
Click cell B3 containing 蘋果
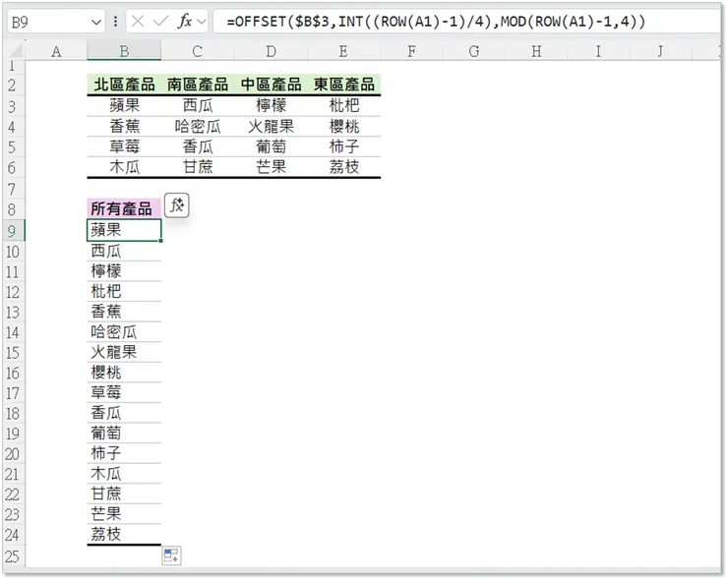124,106
